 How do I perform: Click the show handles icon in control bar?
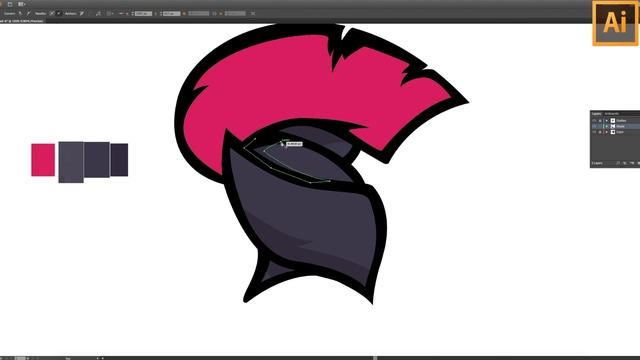pos(52,13)
